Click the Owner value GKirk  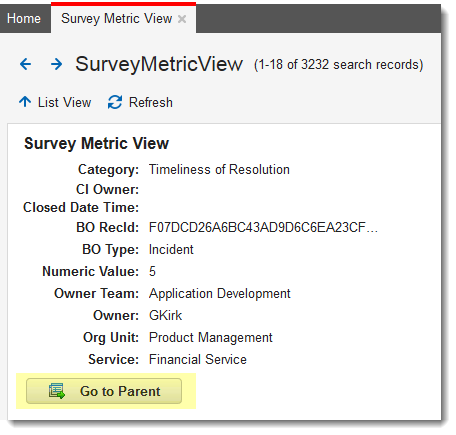pyautogui.click(x=165, y=316)
